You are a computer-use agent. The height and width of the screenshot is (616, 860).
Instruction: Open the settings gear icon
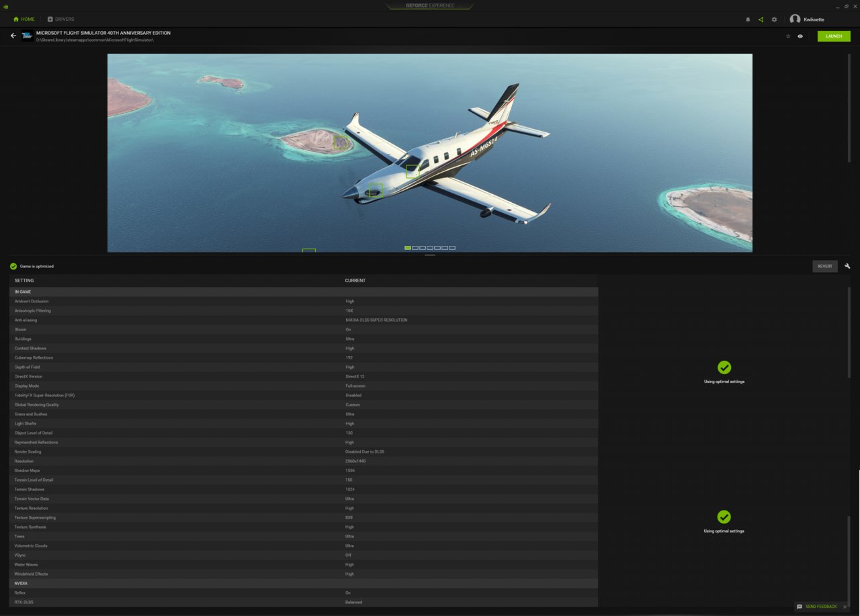pyautogui.click(x=774, y=19)
